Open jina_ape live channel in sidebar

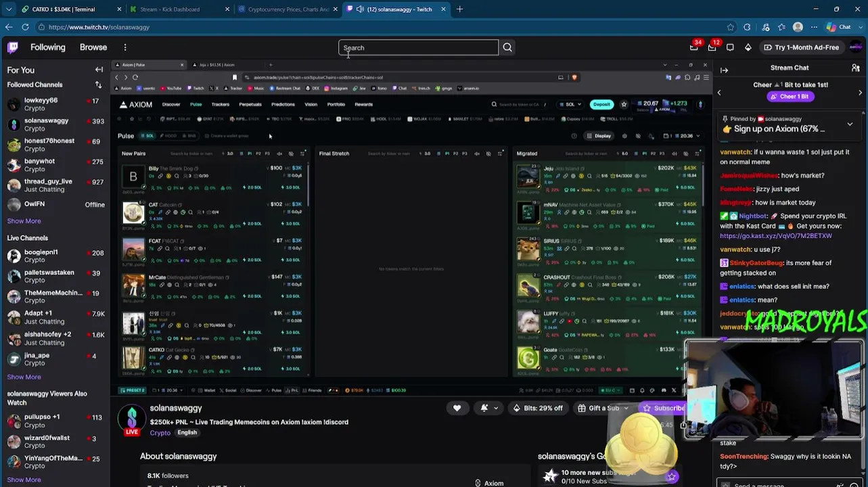click(55, 359)
